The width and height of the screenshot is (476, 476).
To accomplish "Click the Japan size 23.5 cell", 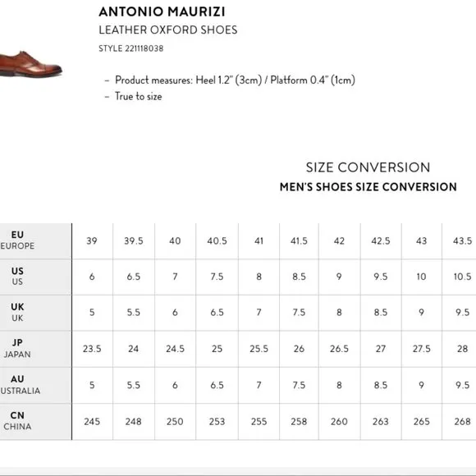I will coord(92,349).
